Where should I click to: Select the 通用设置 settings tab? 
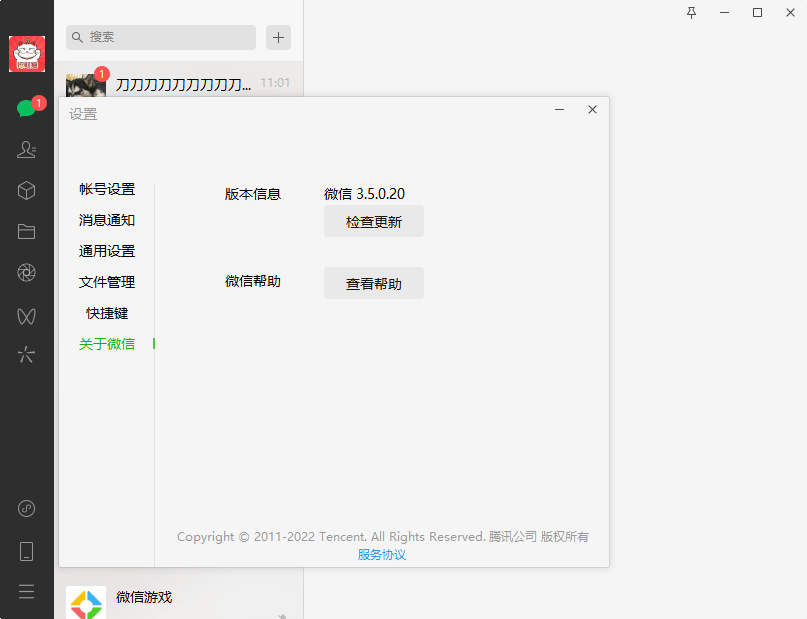107,251
